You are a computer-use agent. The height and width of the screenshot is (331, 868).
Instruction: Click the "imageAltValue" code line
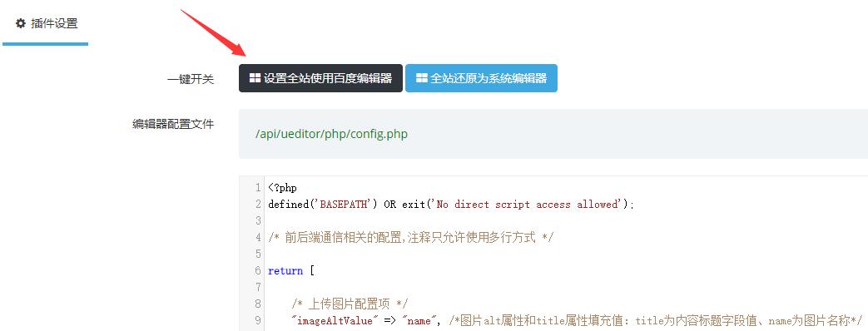click(x=578, y=320)
